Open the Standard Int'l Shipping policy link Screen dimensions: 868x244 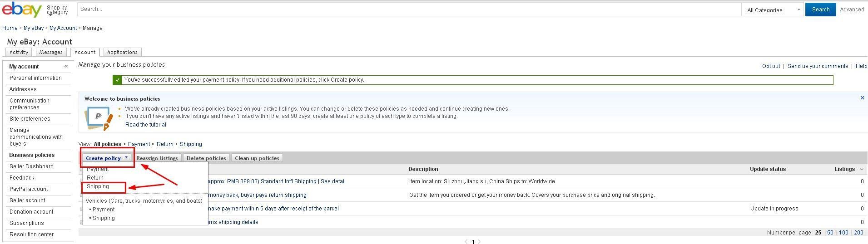277,181
